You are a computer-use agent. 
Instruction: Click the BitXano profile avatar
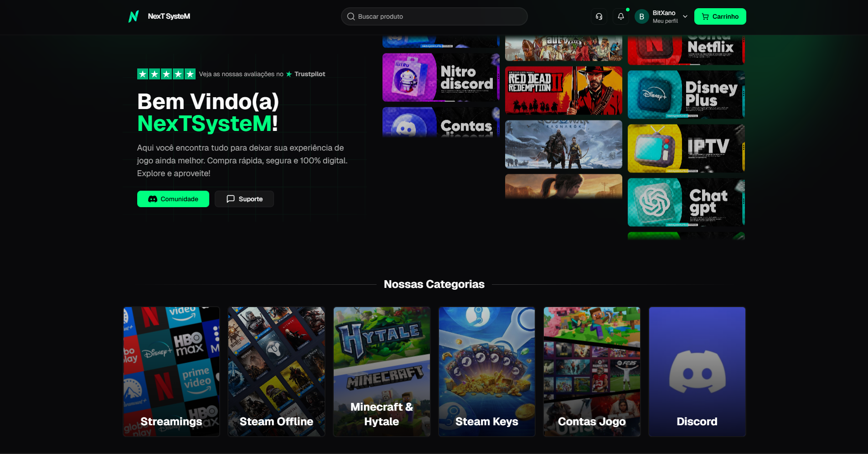pos(641,16)
